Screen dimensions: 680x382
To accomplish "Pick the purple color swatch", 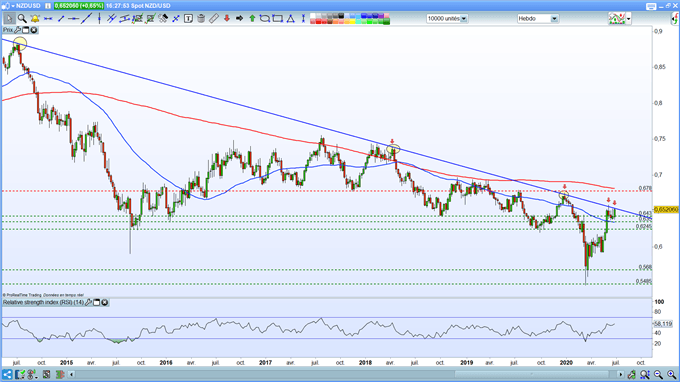I will (x=381, y=16).
